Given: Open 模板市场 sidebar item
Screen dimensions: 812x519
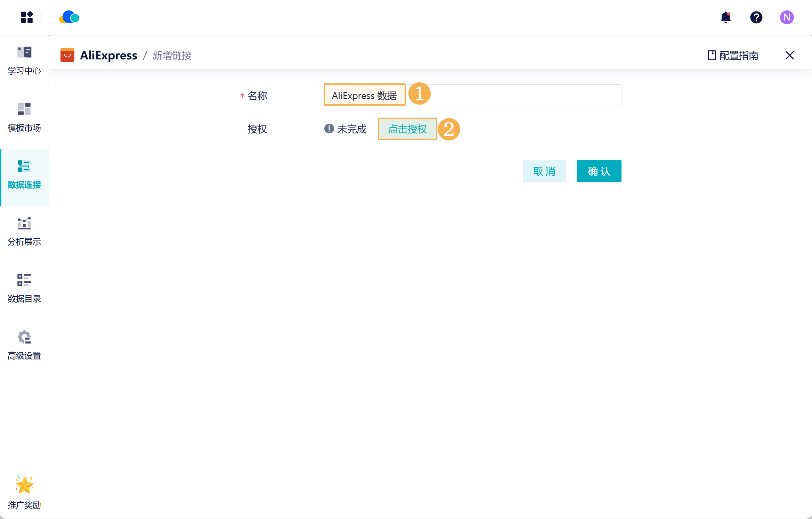Looking at the screenshot, I should pyautogui.click(x=24, y=117).
